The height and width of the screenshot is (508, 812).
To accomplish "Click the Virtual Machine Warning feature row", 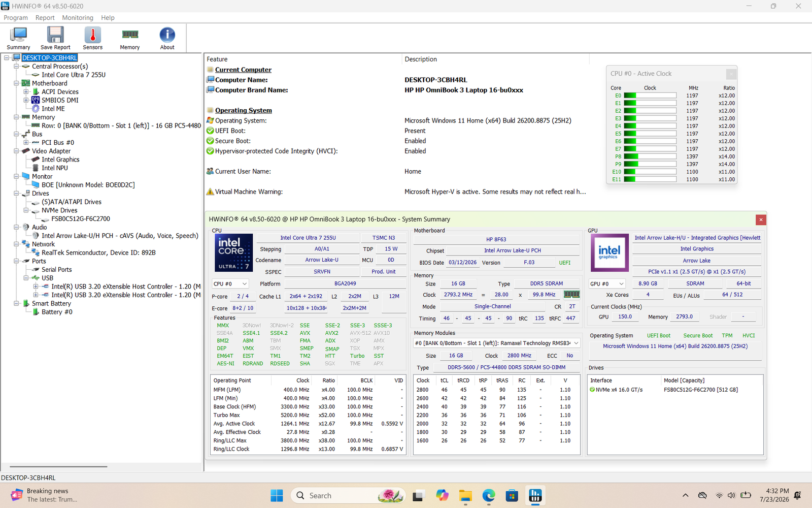I will tap(397, 192).
